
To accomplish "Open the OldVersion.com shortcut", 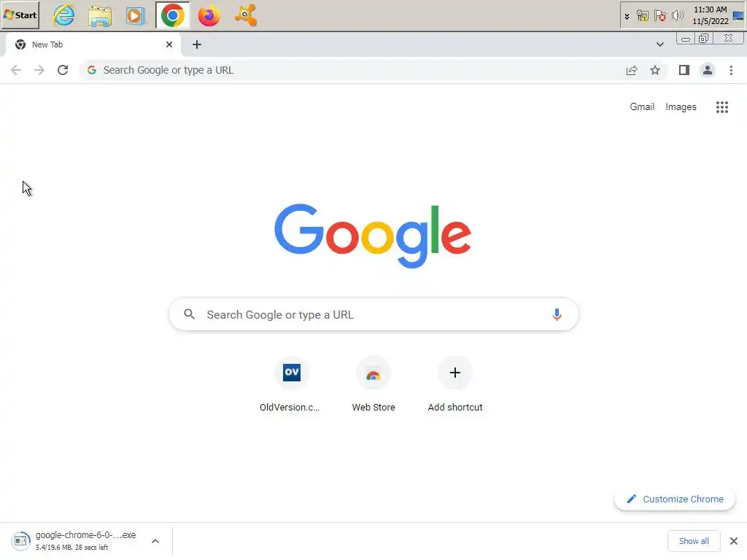I will click(290, 384).
